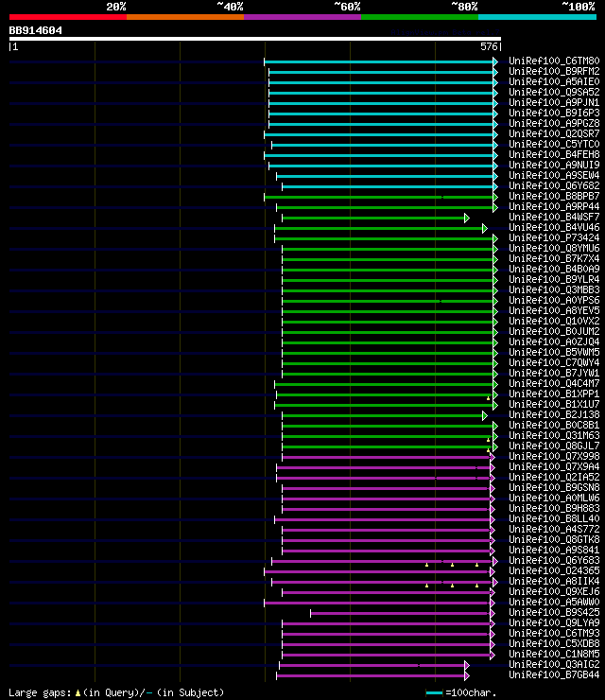Open hit UniRef100_Q9SA52

554,92
